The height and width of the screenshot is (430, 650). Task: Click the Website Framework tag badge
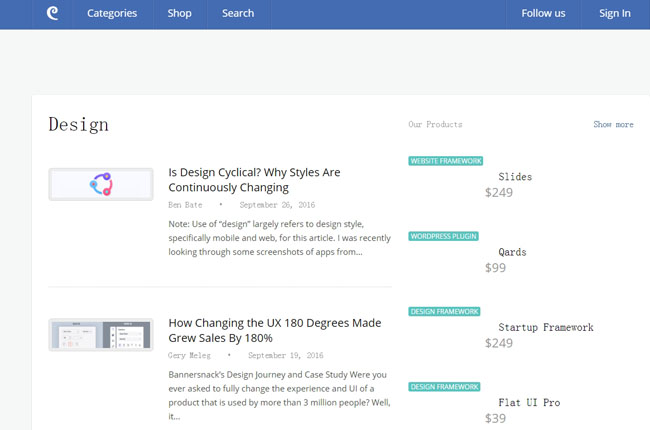coord(446,161)
